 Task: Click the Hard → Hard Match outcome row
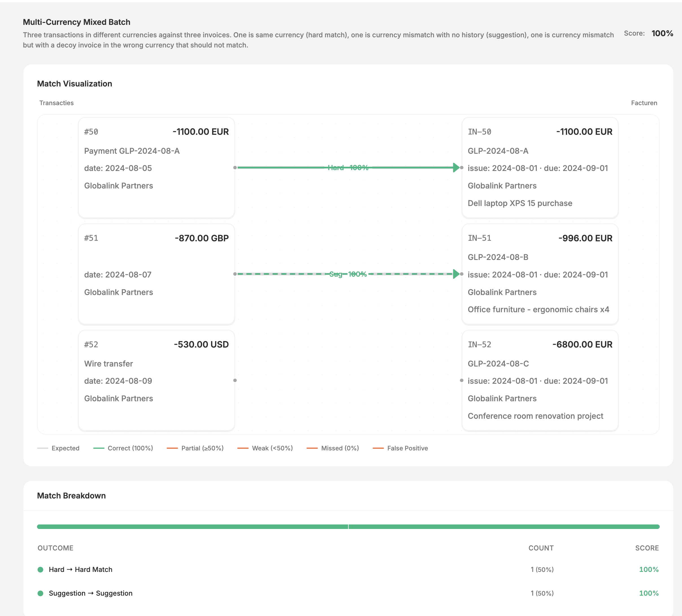tap(81, 569)
